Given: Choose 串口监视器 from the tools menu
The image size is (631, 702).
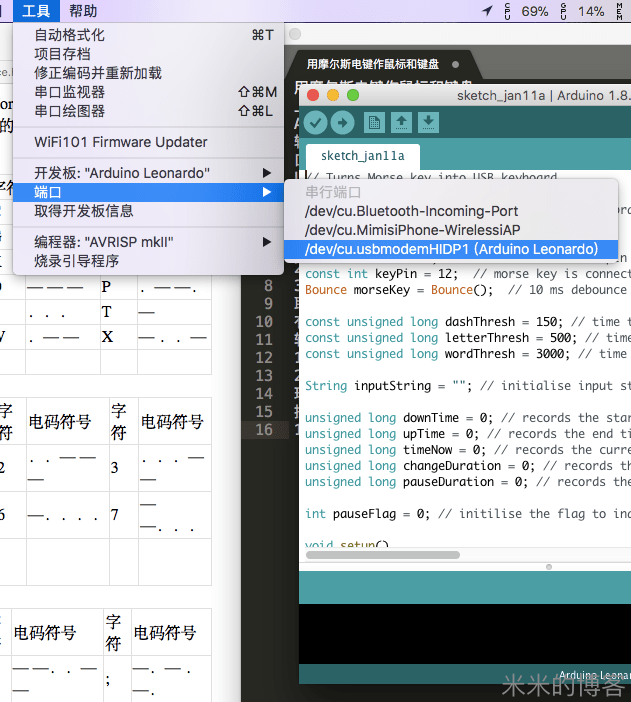Looking at the screenshot, I should (x=70, y=92).
